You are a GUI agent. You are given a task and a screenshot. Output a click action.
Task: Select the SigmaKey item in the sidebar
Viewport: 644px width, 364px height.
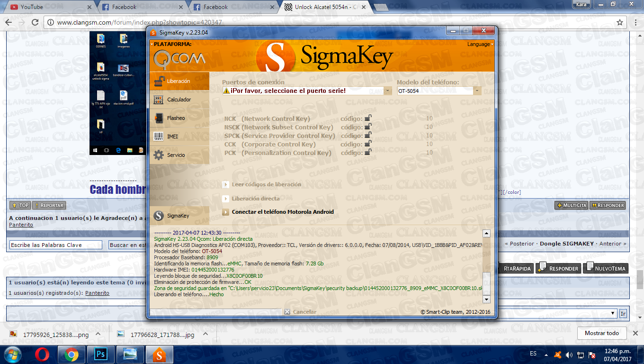(179, 216)
